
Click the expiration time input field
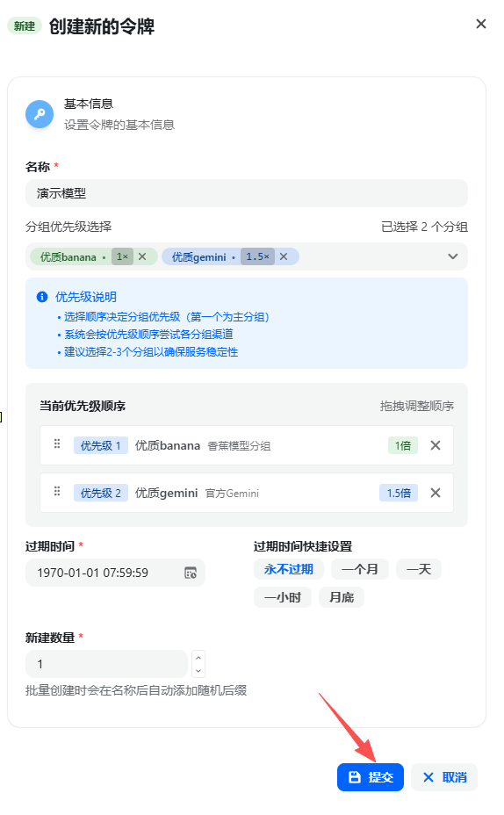[115, 573]
